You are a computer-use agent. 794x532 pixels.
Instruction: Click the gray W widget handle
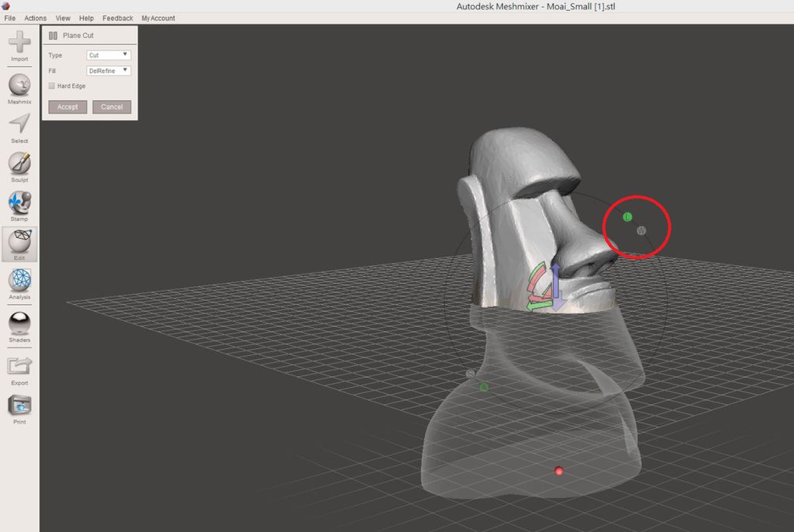[x=641, y=230]
